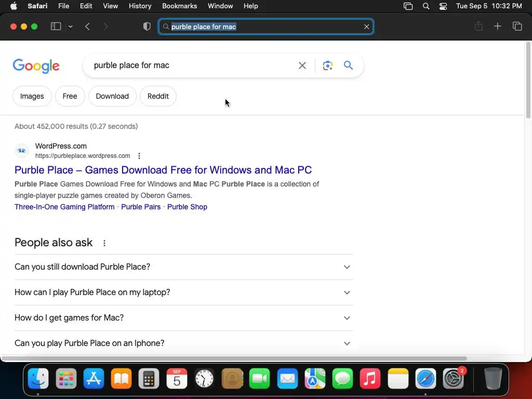The height and width of the screenshot is (399, 532).
Task: Open more options for the WordPress result
Action: point(139,156)
